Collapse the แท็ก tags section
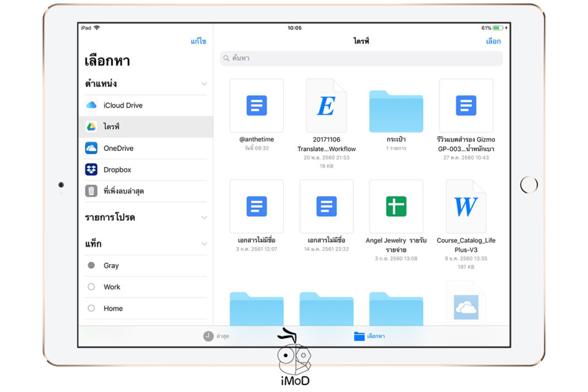Screen dimensions: 588x392 tap(204, 244)
